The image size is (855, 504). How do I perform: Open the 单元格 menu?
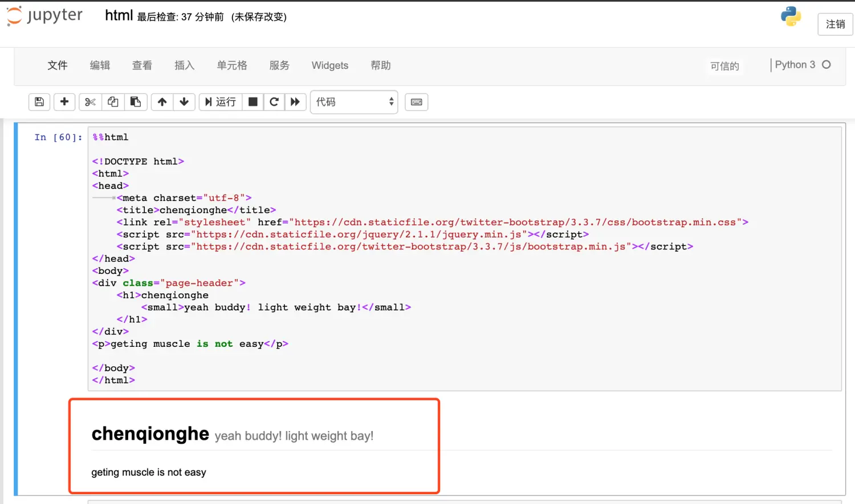(231, 65)
